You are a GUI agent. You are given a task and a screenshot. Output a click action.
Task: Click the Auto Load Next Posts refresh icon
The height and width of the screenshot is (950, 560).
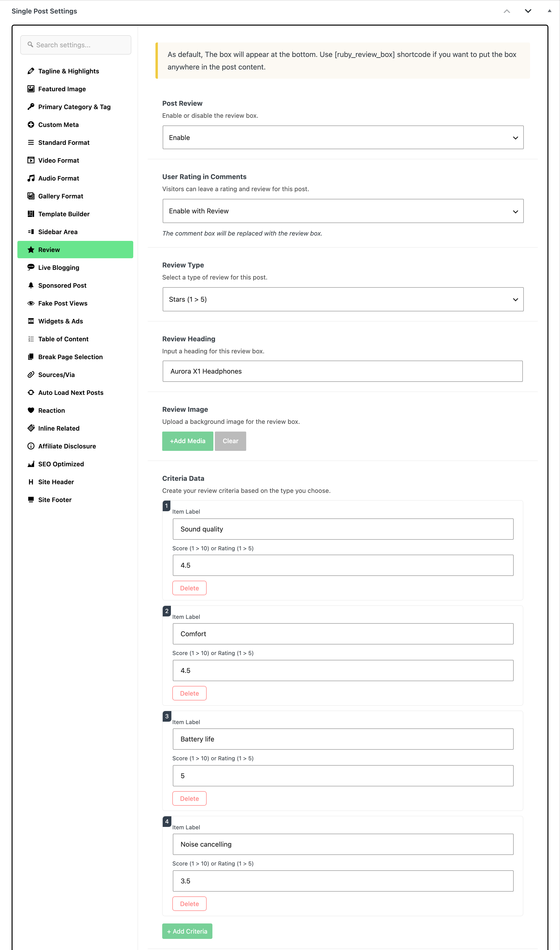coord(31,392)
